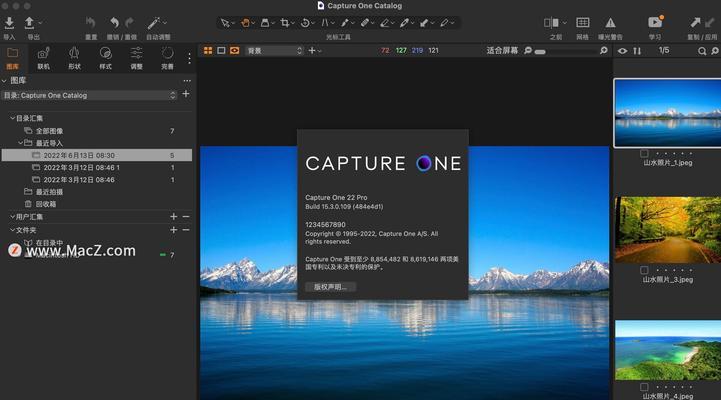Viewport: 721px width, 400px height.
Task: Click the browser search magnifier icon
Action: pyautogui.click(x=702, y=51)
